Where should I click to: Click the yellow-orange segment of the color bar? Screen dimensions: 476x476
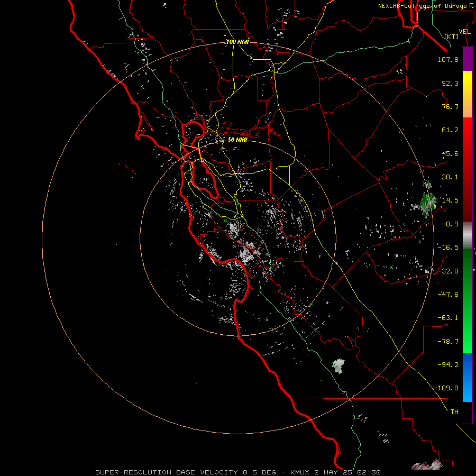pos(467,94)
